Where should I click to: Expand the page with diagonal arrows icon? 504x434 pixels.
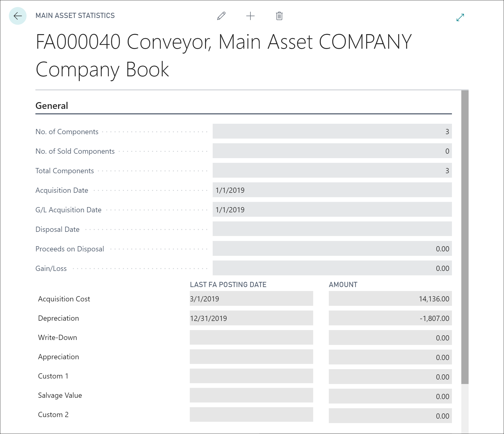460,17
